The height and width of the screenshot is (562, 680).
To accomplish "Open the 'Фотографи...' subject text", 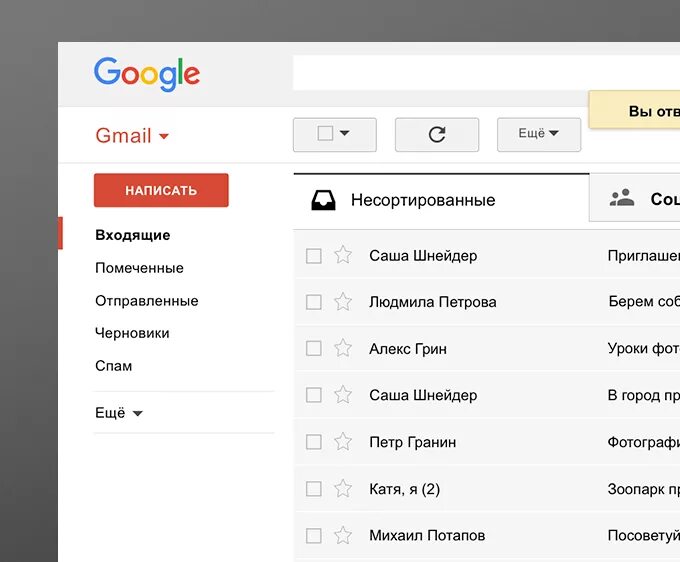I will 644,442.
